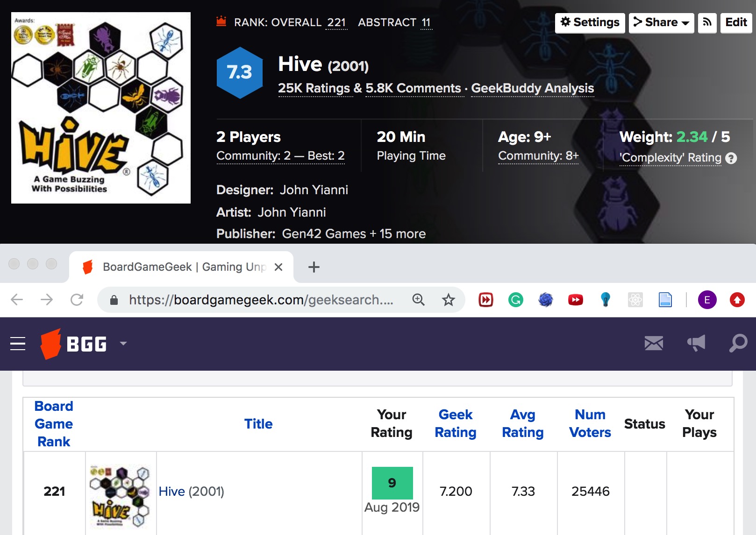The width and height of the screenshot is (756, 535).
Task: Open GeekBuddy Analysis link
Action: coord(532,88)
